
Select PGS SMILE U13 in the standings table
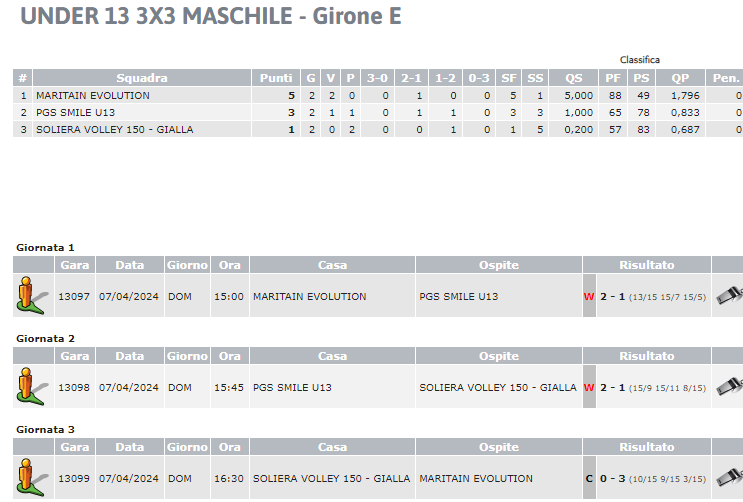75,112
